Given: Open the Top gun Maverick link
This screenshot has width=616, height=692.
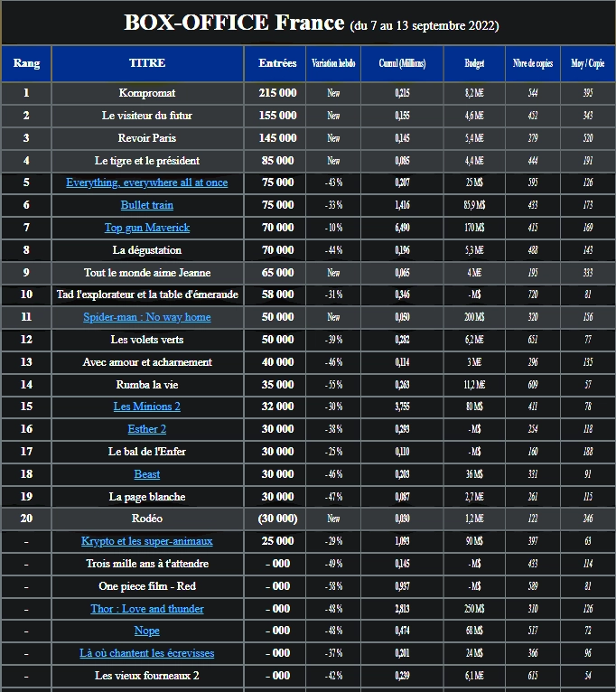Looking at the screenshot, I should tap(147, 228).
